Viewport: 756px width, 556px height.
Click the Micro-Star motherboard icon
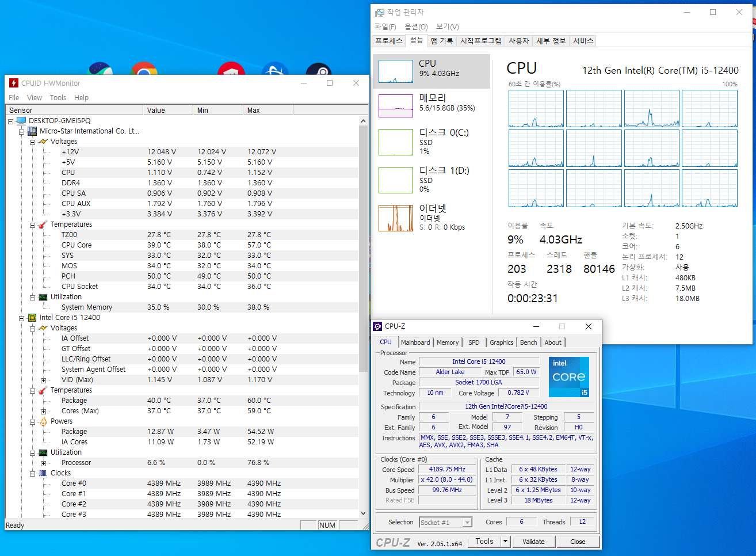pyautogui.click(x=32, y=131)
